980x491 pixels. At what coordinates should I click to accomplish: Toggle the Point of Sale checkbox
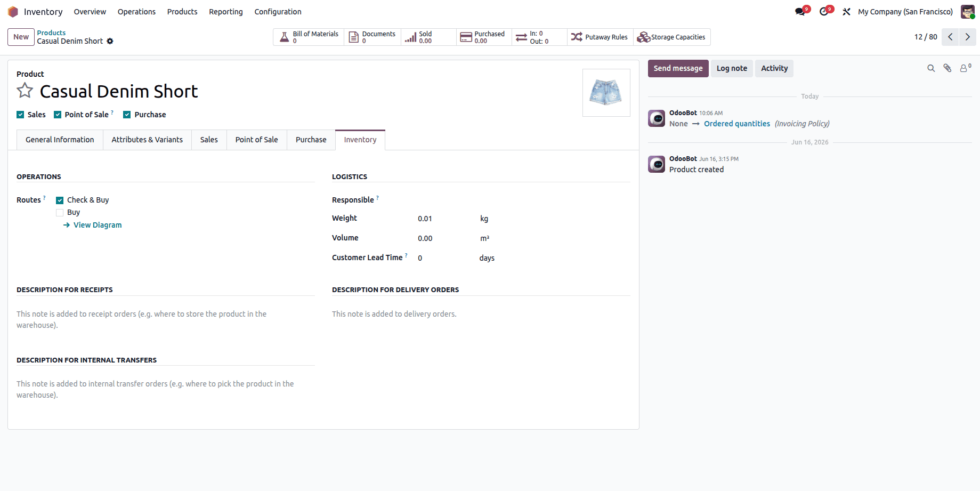58,115
